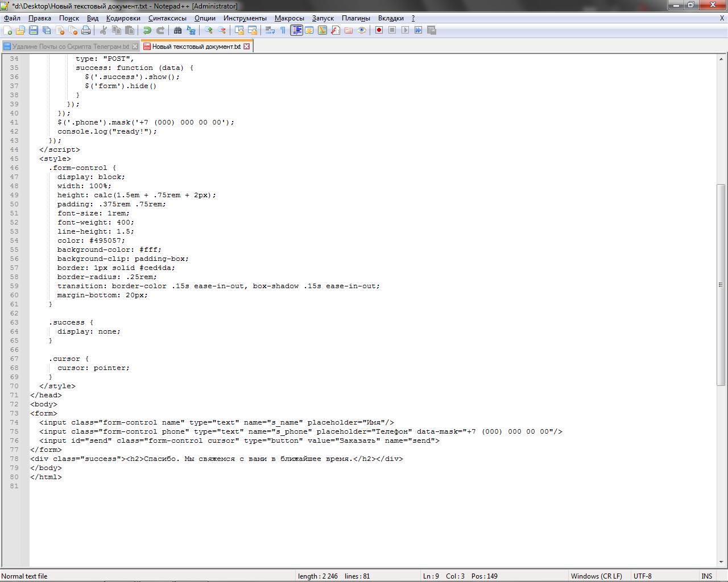This screenshot has height=582, width=728.
Task: Click the Folder as Workspace icon
Action: 349,30
